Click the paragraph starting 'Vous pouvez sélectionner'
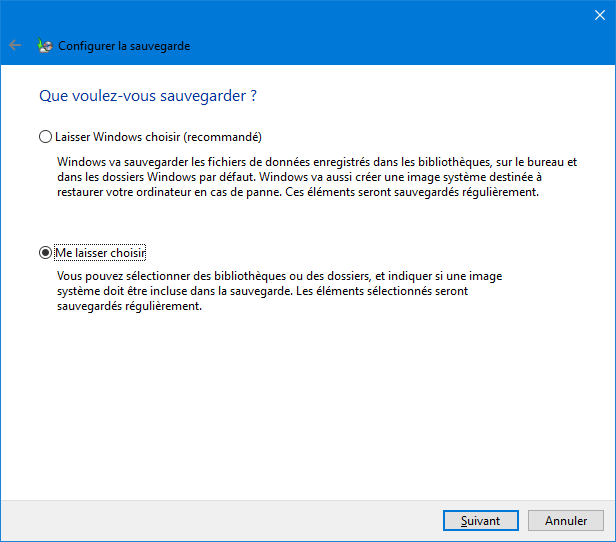 [x=279, y=291]
